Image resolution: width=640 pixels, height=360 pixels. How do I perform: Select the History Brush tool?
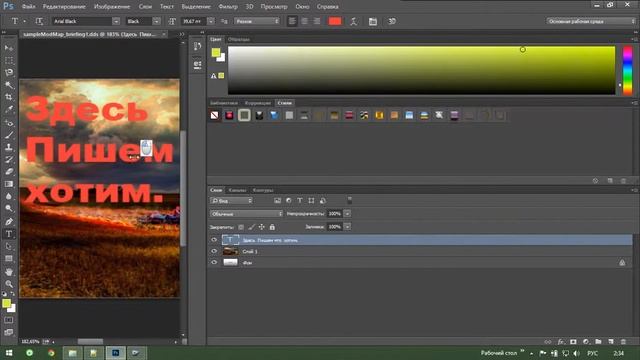[9, 159]
